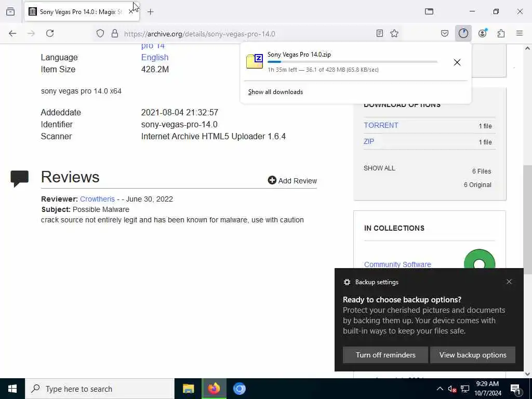The image size is (532, 399).
Task: Click the muted volume tray icon
Action: (x=452, y=389)
